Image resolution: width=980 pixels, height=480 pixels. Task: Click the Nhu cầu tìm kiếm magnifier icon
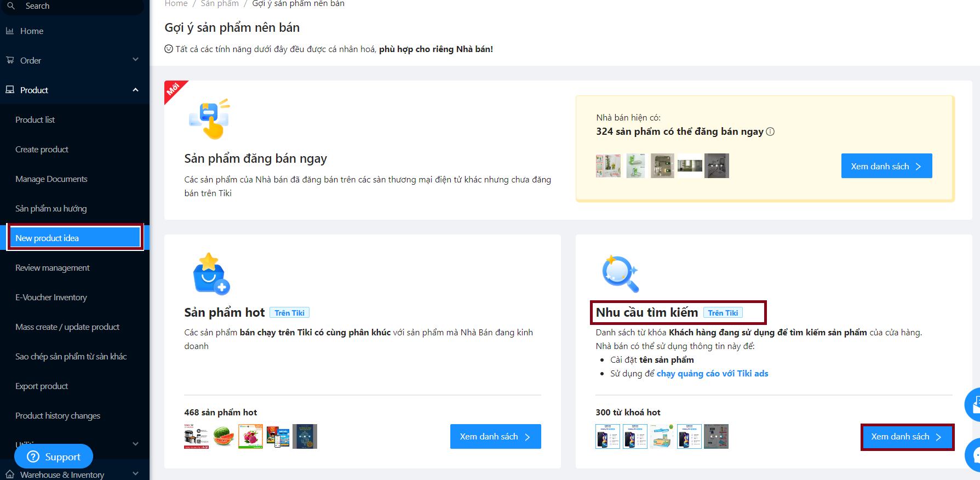click(x=620, y=273)
